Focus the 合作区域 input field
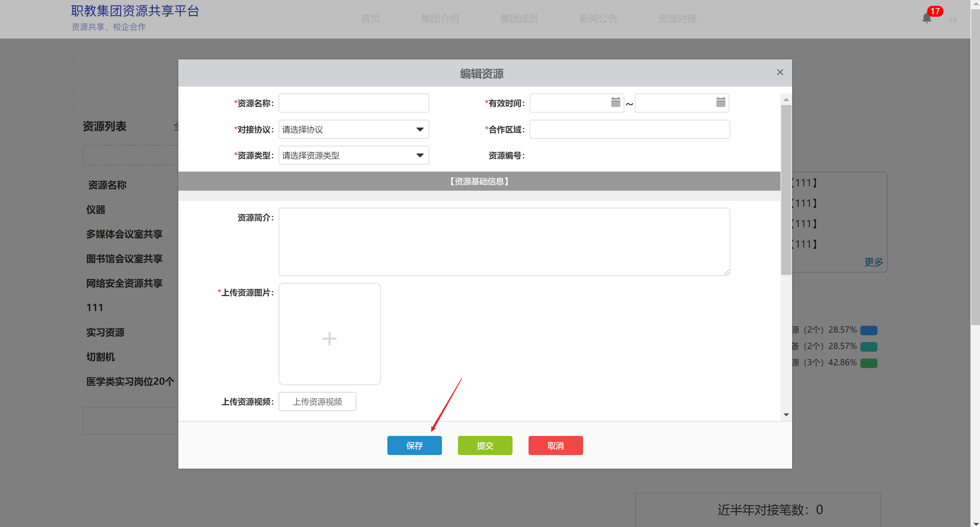Screen dimensions: 980x527 (x=629, y=129)
